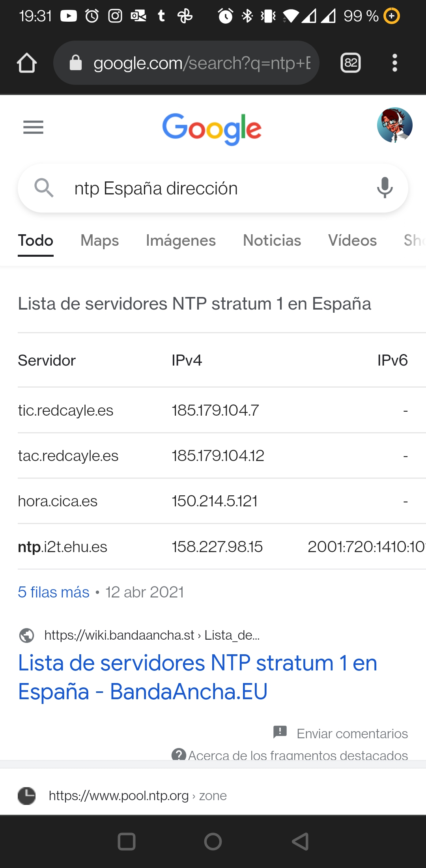
Task: Open the BandaAncha.EU NTP stratum 1 link
Action: pos(198,677)
